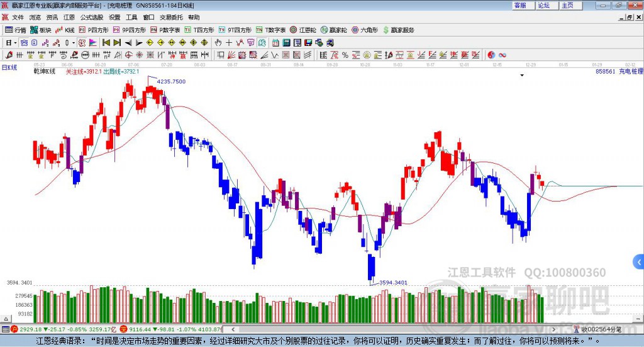Click the 收002564分笔 status entry

pos(597,329)
